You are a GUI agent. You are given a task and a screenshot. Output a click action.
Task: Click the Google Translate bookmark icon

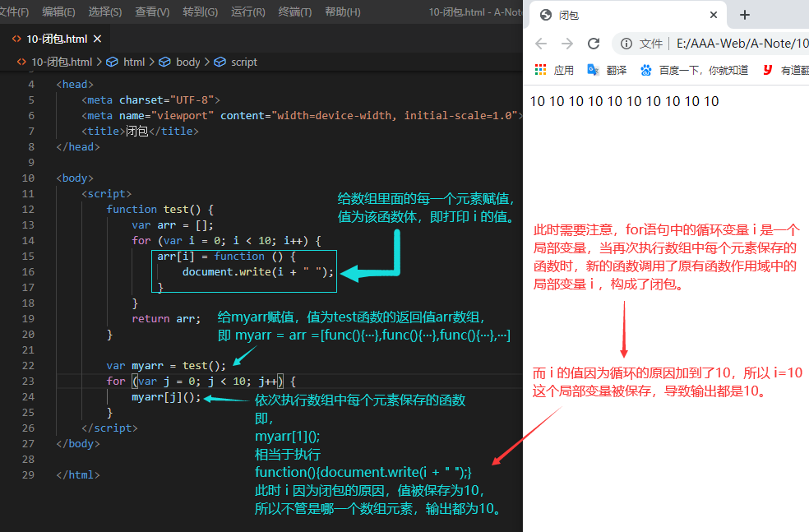point(594,69)
